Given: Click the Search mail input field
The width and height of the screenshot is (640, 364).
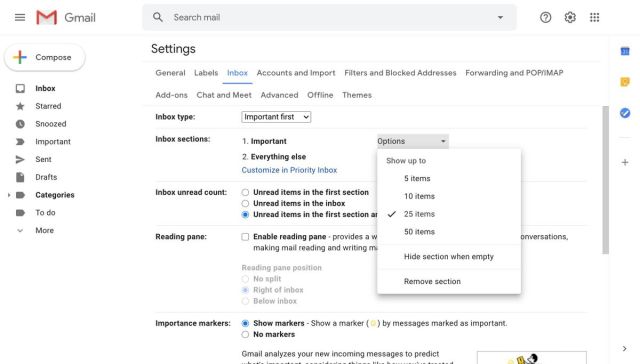Looking at the screenshot, I should click(329, 17).
